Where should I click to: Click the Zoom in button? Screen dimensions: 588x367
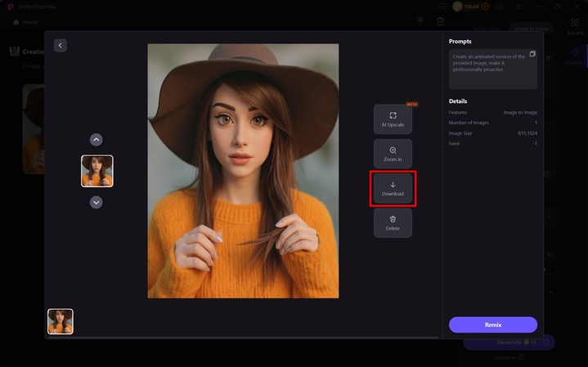393,154
